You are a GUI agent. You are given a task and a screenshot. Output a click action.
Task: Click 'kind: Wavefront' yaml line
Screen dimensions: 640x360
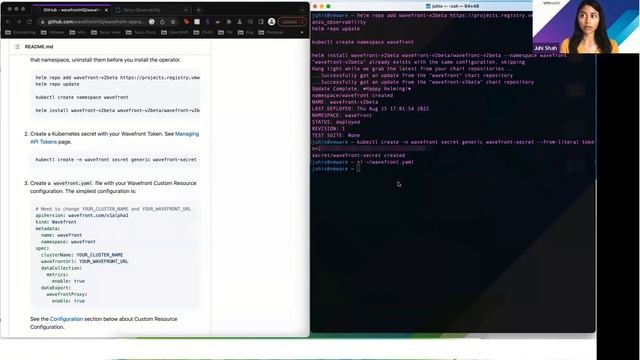(56, 222)
